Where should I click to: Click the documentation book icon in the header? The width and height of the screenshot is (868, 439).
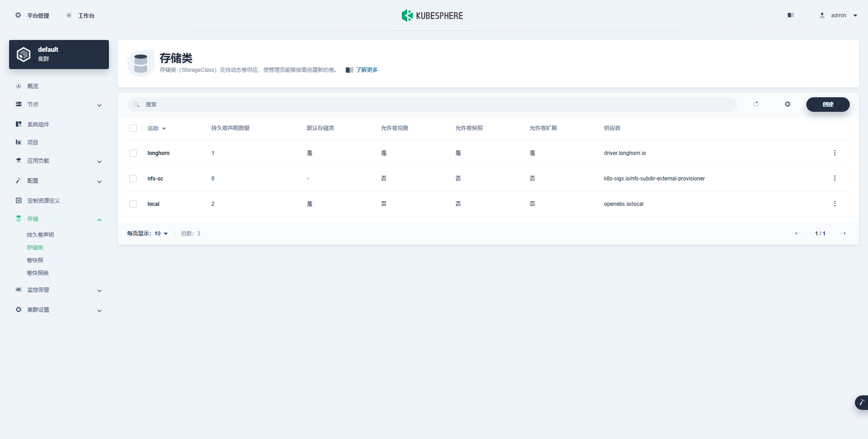pos(790,15)
